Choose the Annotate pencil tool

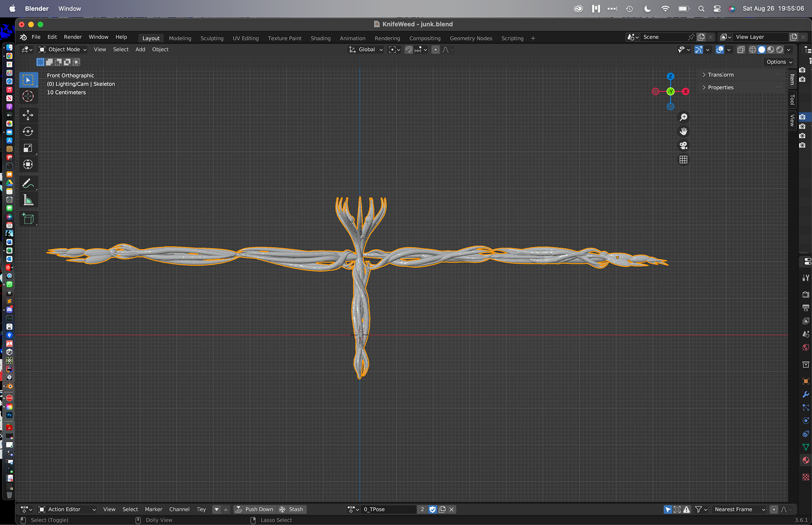pos(28,184)
